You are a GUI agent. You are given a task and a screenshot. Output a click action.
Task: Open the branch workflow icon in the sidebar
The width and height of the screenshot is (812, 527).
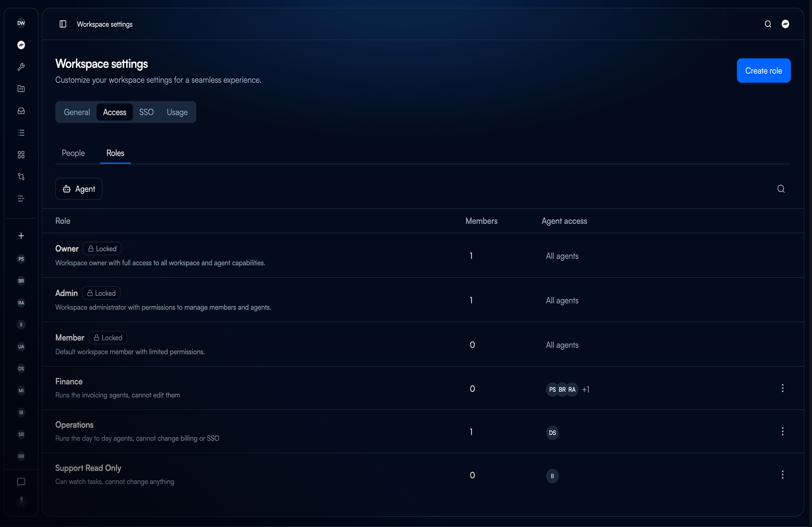coord(21,177)
